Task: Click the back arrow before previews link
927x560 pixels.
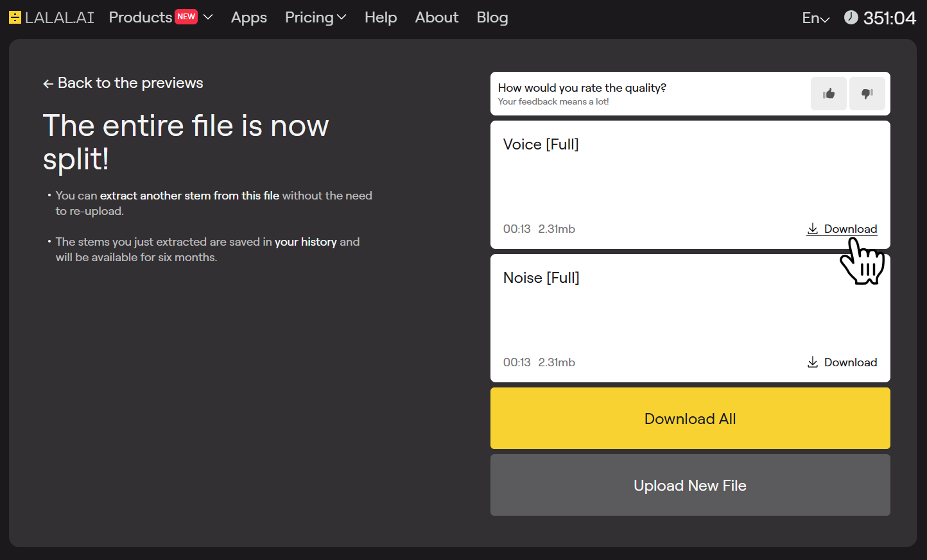Action: point(48,83)
